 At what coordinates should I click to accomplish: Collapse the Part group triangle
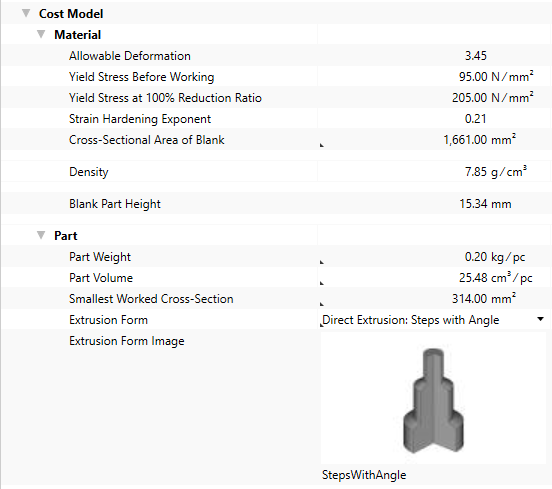(x=41, y=235)
